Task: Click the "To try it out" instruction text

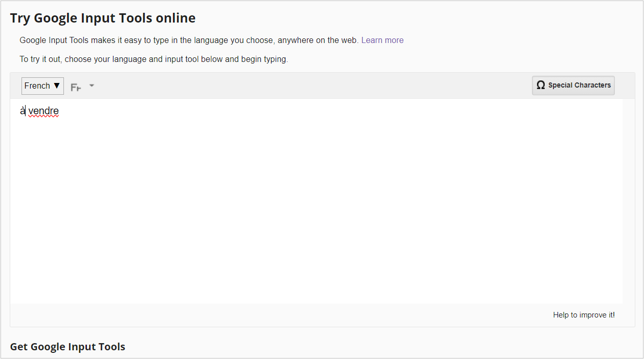Action: coord(154,59)
